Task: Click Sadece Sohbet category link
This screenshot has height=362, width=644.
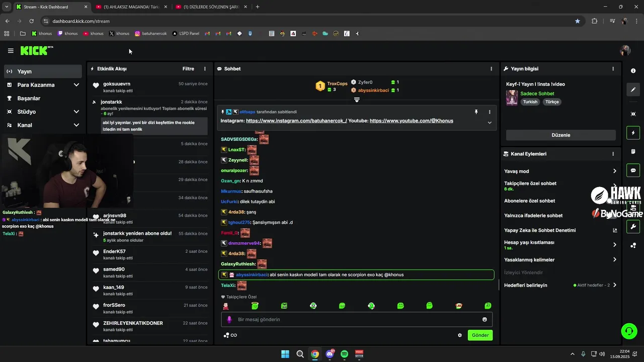Action: click(537, 94)
